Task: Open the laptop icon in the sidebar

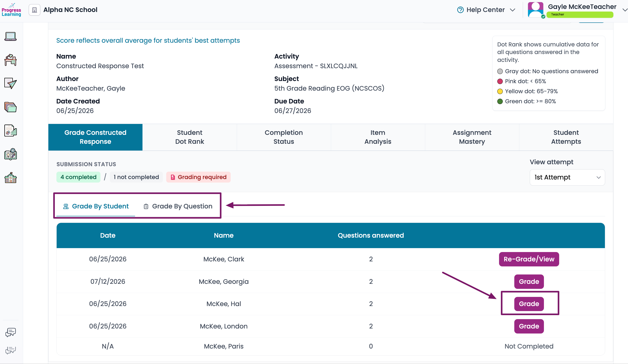Action: point(10,36)
